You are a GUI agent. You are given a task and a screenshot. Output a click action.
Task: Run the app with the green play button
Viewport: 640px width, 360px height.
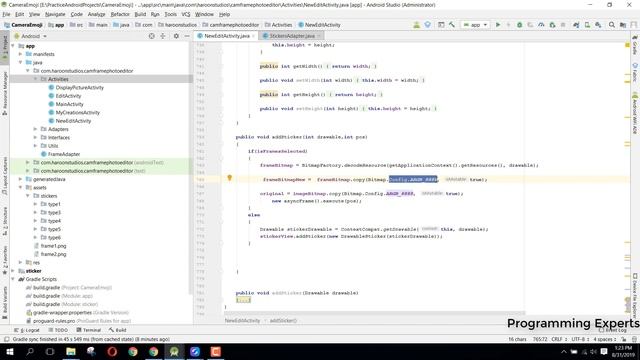pos(498,25)
